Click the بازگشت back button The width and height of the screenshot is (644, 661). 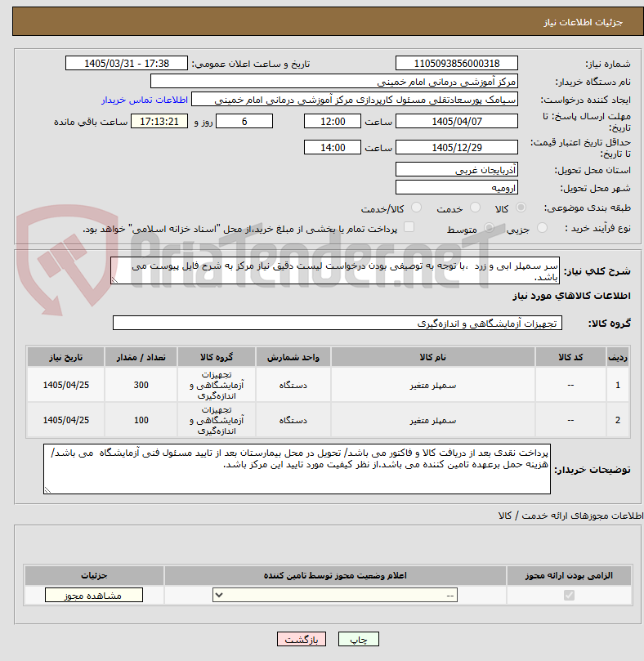coord(302,639)
